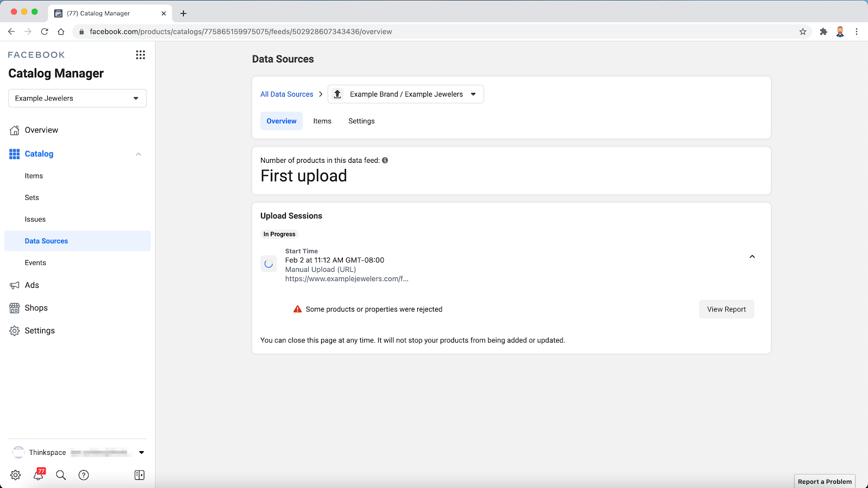The height and width of the screenshot is (488, 868).
Task: Select Issues in the sidebar
Action: pos(35,219)
